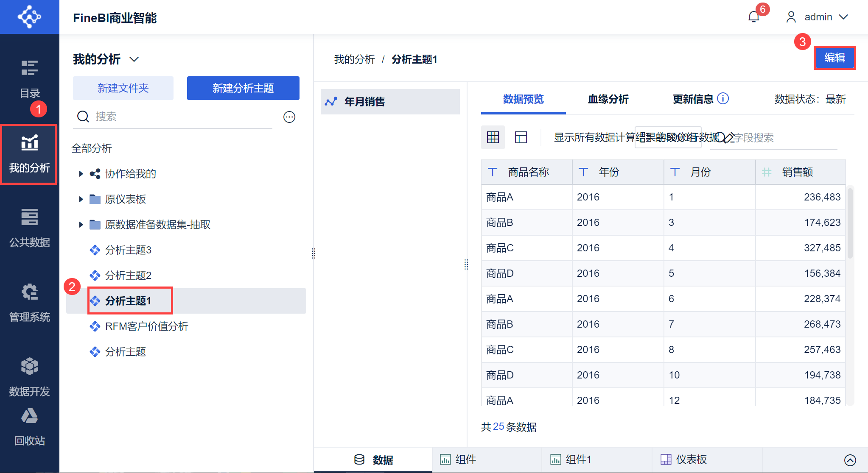Collapse the bottom tab bar arrow
868x473 pixels.
pyautogui.click(x=850, y=460)
